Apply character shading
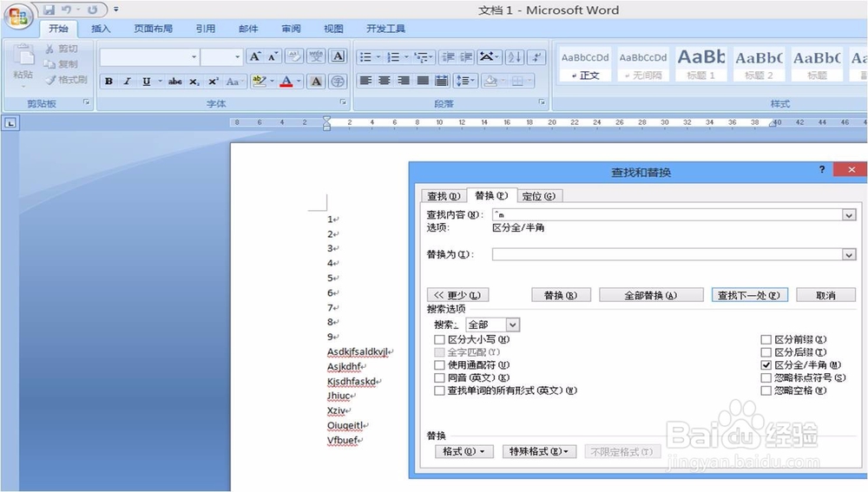 point(316,82)
